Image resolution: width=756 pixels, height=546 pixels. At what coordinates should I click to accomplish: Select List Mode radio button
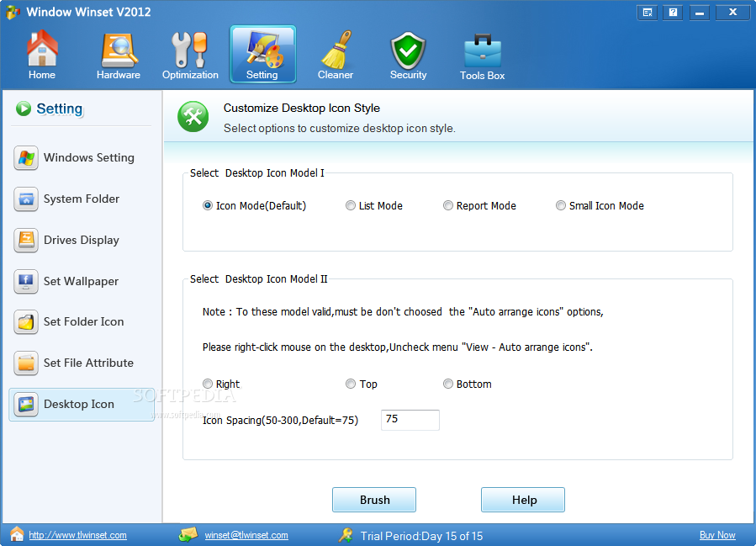[x=351, y=205]
